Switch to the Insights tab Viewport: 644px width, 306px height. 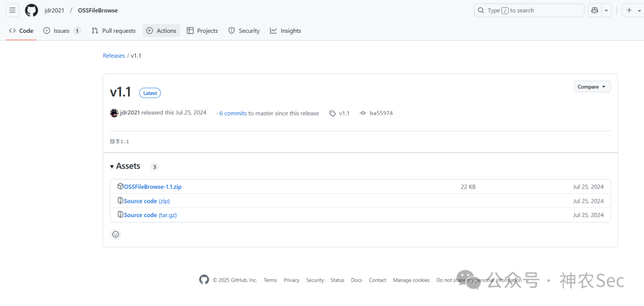coord(286,31)
